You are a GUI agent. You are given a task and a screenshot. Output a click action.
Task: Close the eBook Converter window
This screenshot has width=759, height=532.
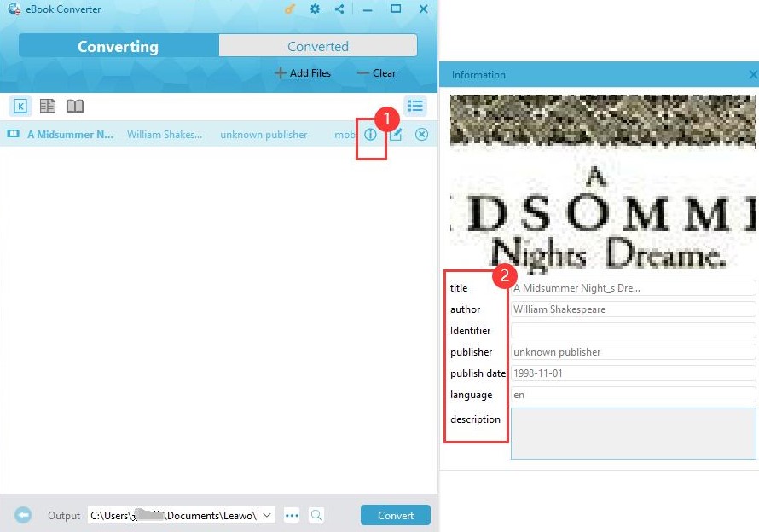coord(424,9)
